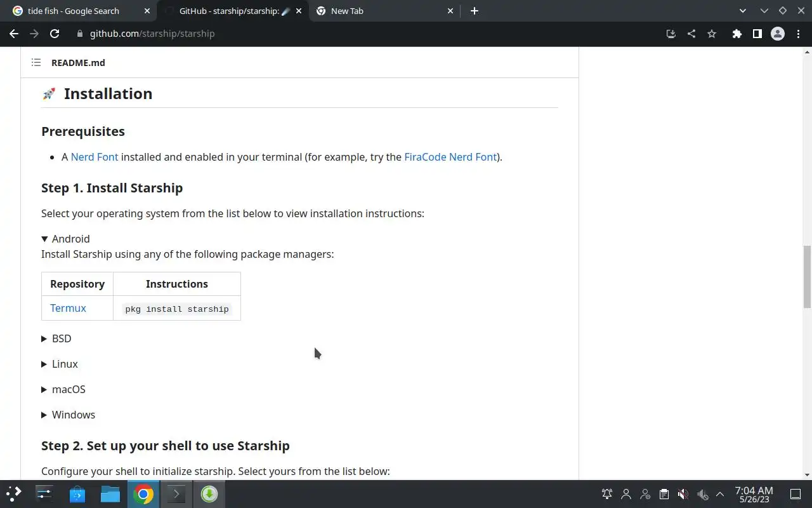Open the Chrome extensions puzzle icon
Image resolution: width=812 pixels, height=508 pixels.
pos(737,34)
